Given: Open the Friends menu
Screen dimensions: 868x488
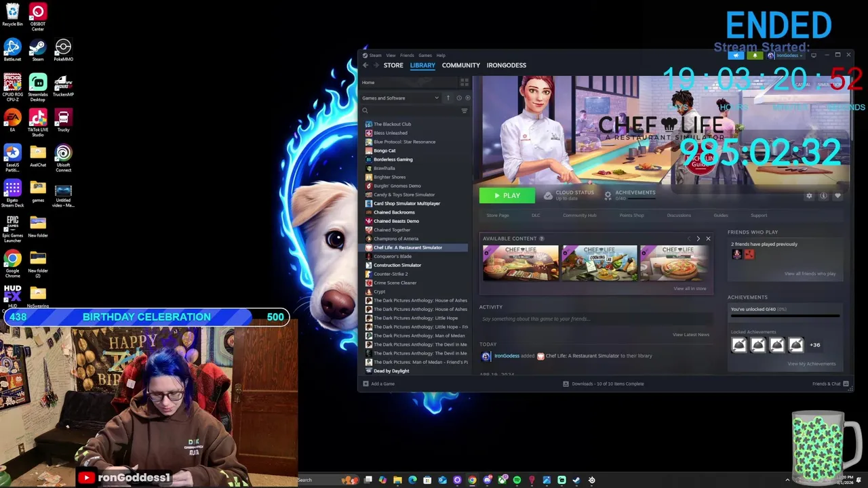Looking at the screenshot, I should (x=407, y=56).
